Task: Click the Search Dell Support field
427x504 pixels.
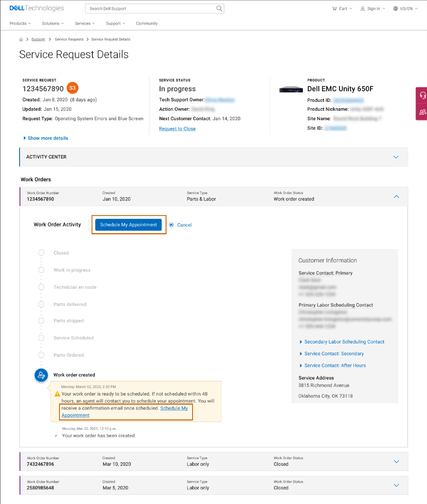Action: (154, 9)
